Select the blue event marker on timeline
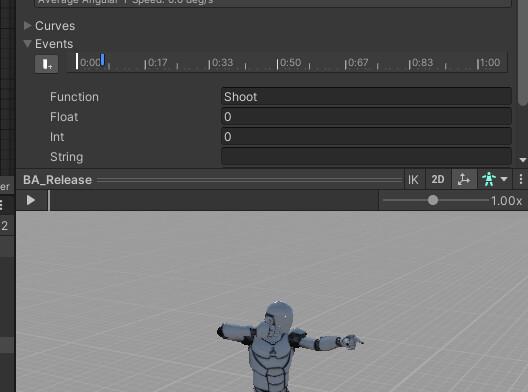 tap(103, 60)
